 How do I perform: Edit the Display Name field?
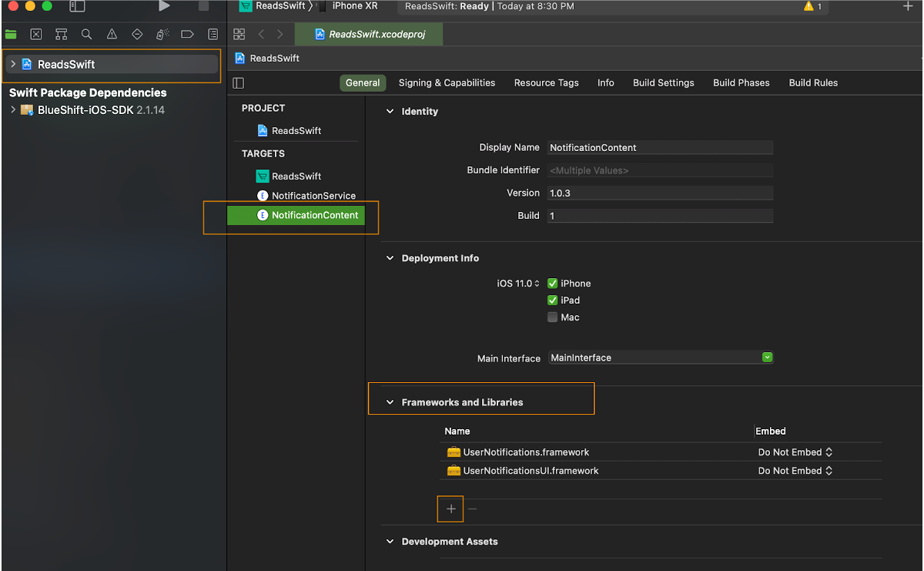660,147
